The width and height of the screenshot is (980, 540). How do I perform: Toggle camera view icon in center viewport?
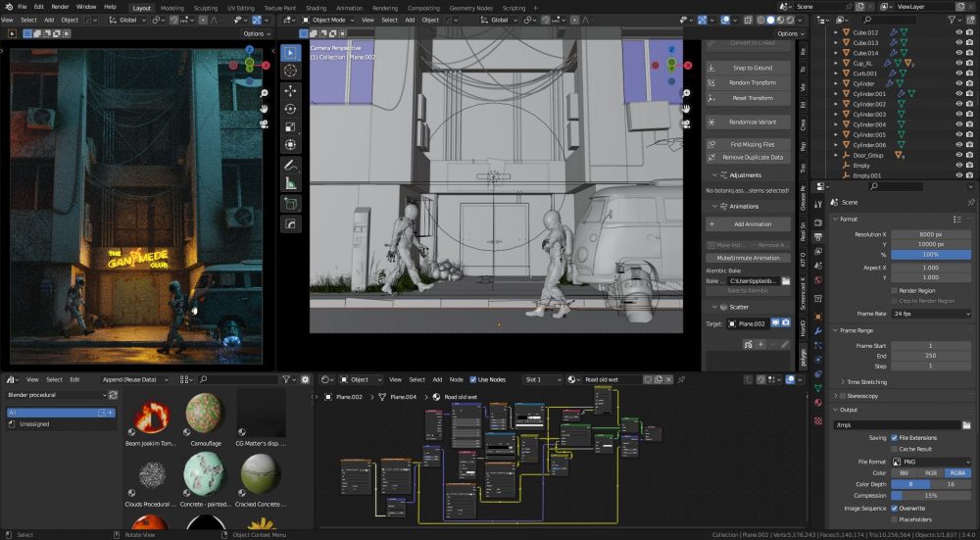(686, 124)
